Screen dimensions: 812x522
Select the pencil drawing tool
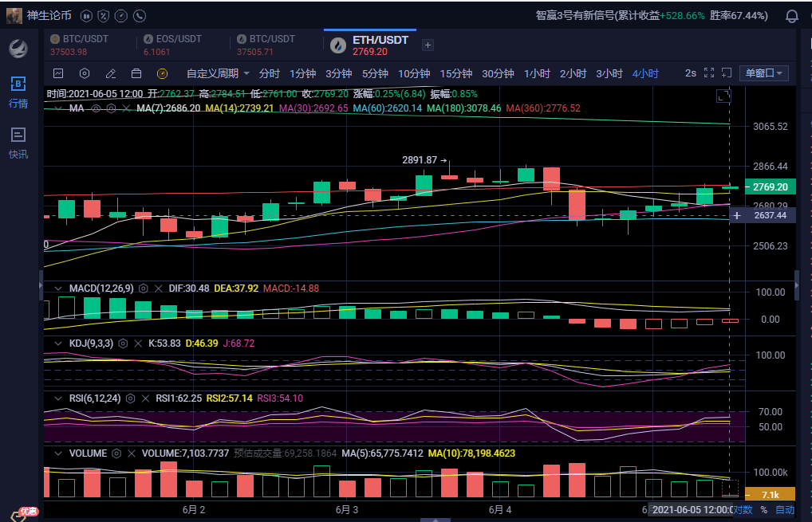[110, 73]
